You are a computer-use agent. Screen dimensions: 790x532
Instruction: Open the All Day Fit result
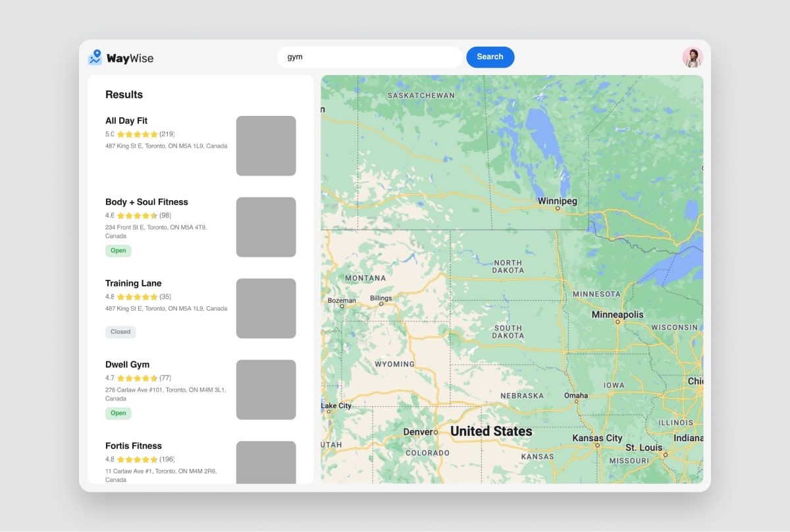(x=126, y=120)
